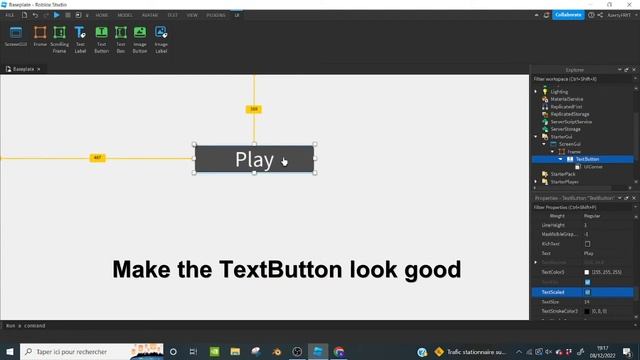
Task: Insert a Text Button element
Action: point(101,40)
